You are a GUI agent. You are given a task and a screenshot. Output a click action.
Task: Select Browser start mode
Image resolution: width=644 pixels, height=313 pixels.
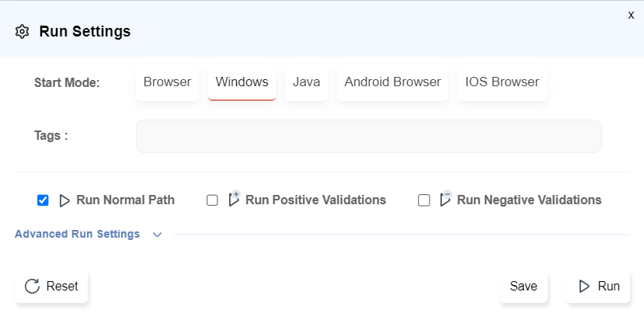167,82
